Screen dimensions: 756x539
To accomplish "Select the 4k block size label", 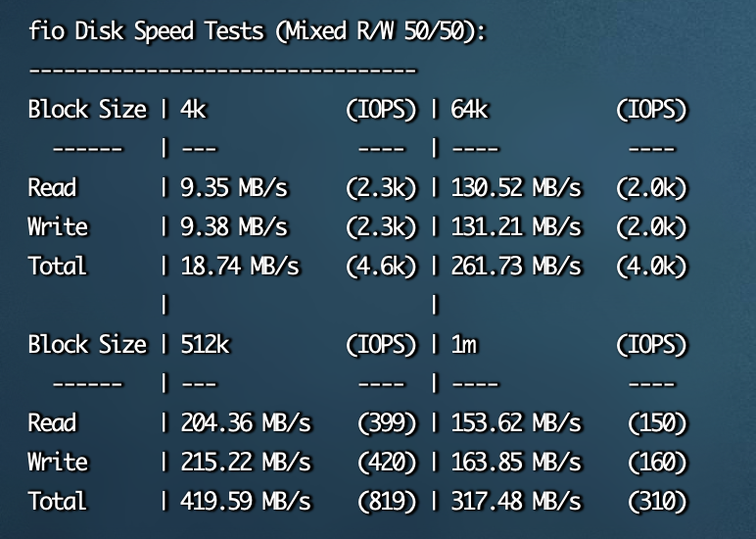I will (x=193, y=109).
